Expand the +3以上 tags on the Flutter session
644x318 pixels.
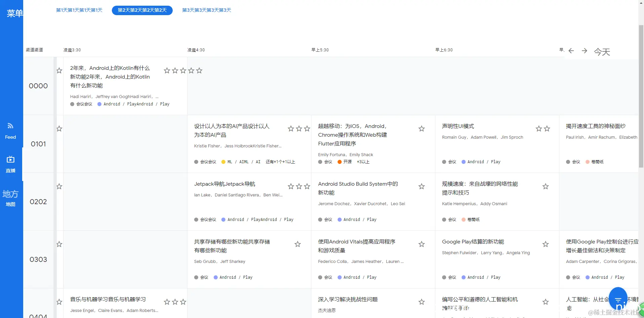(363, 162)
